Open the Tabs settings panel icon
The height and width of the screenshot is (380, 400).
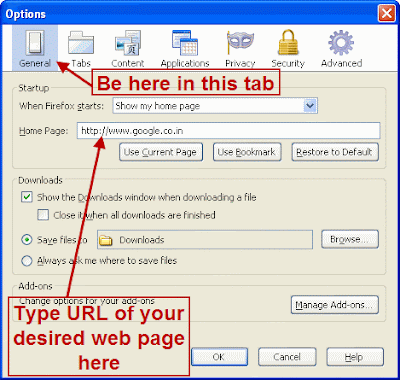pyautogui.click(x=81, y=42)
